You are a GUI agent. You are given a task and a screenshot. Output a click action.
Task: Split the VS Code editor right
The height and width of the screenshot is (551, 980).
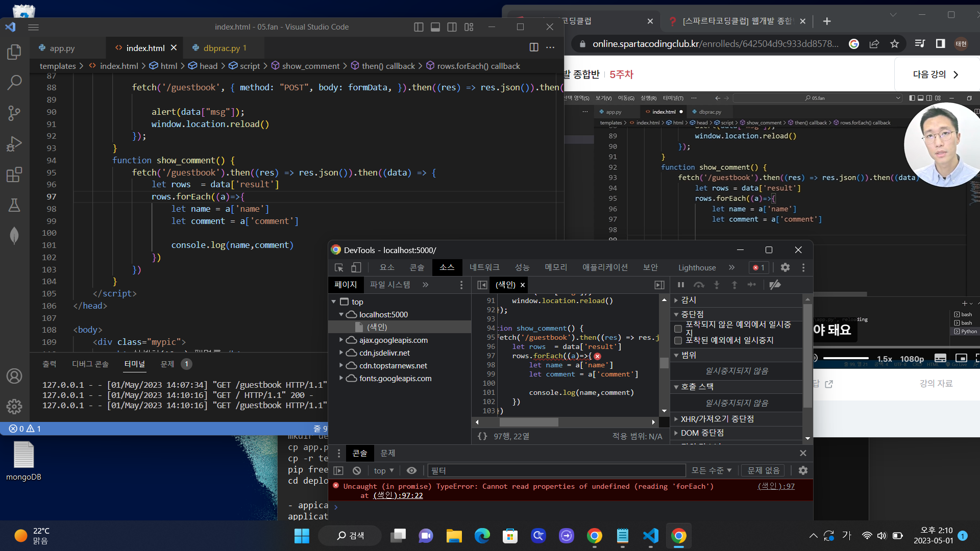point(534,47)
